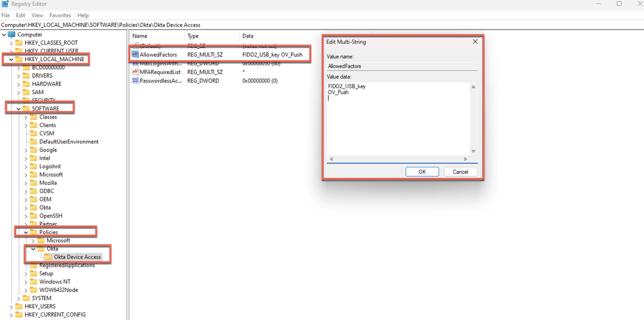Click the Google folder icon
Screen dimensions: 644x320
pyautogui.click(x=33, y=150)
